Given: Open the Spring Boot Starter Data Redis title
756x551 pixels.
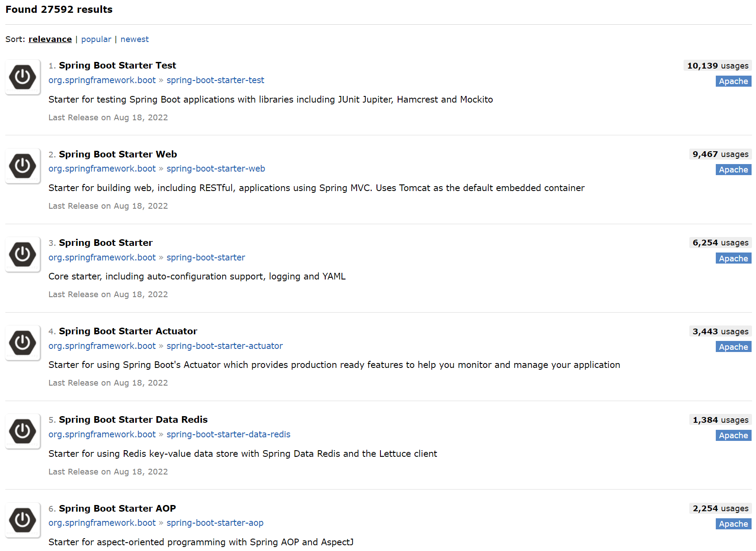Looking at the screenshot, I should (x=133, y=420).
